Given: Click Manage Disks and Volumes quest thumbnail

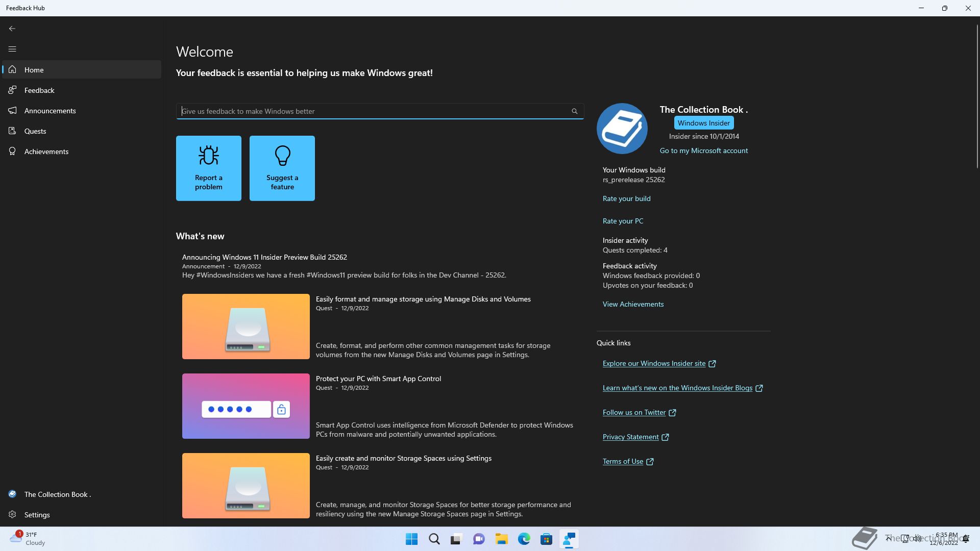Looking at the screenshot, I should coord(246,327).
